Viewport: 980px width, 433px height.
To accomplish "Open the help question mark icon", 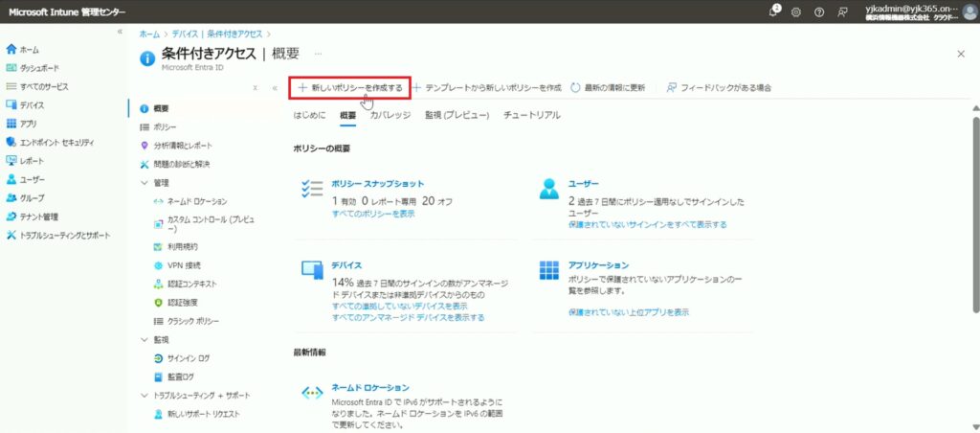I will pos(819,11).
